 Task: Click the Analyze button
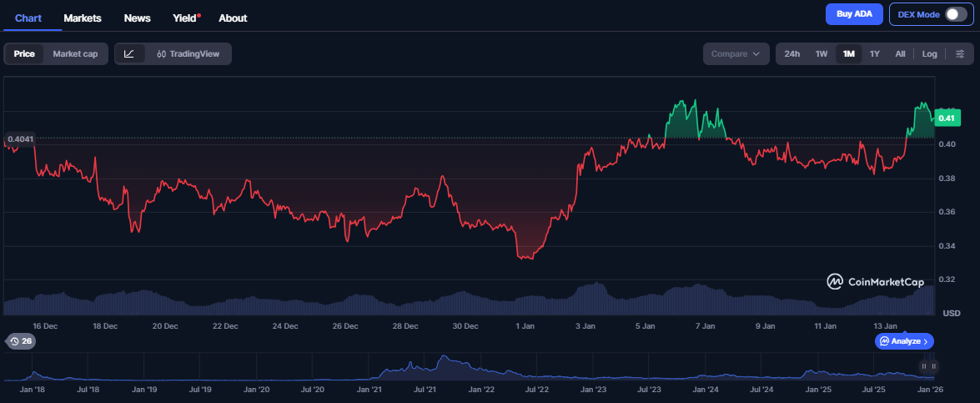pos(904,341)
